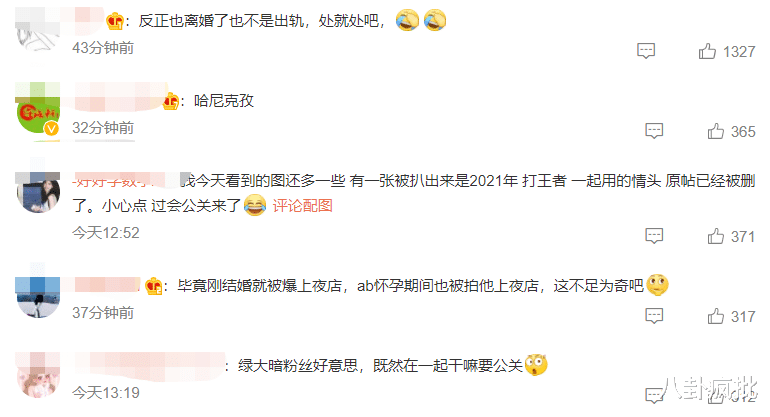Open avatar of the 今天13:19 commenter
This screenshot has height=417, width=770.
click(38, 375)
